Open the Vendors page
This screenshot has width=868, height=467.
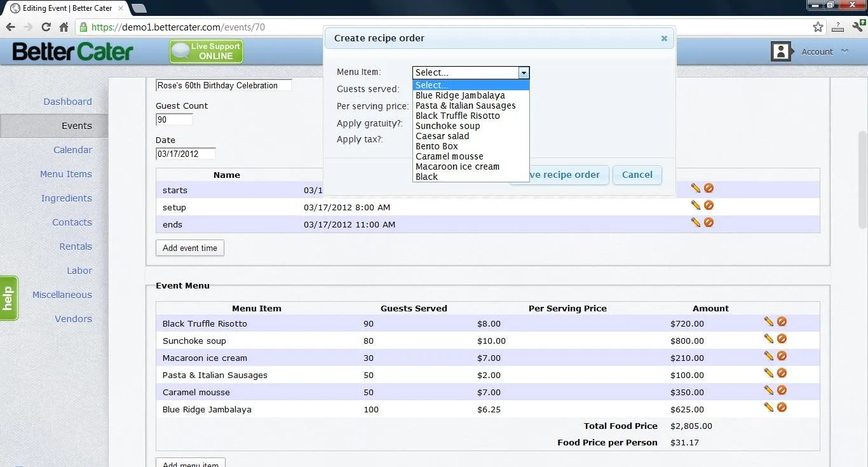click(73, 319)
